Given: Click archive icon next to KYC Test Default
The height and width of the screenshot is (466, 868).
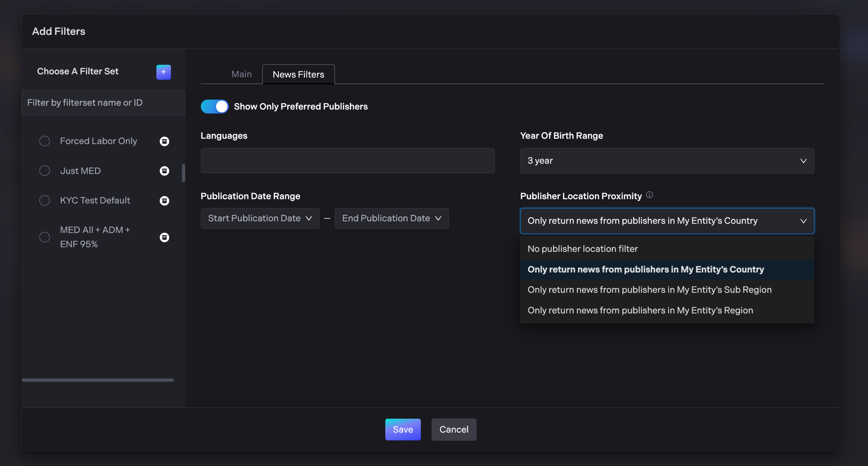Looking at the screenshot, I should pos(164,201).
